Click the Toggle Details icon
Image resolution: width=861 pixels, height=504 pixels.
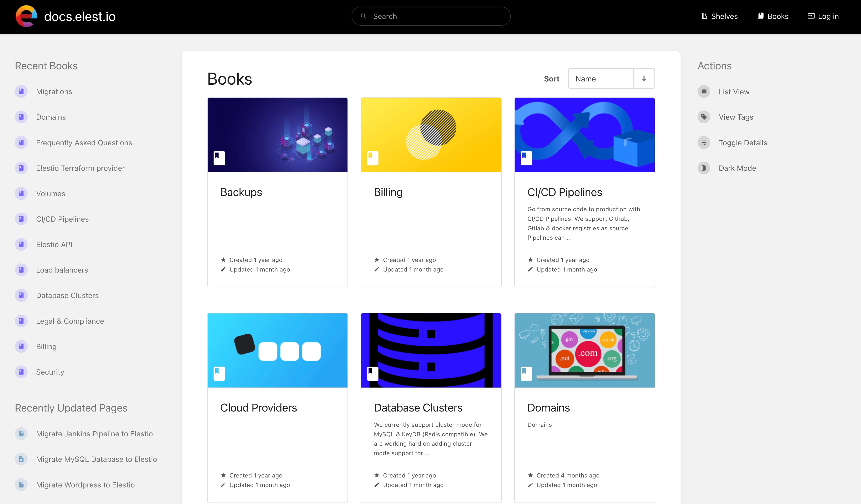(x=704, y=142)
